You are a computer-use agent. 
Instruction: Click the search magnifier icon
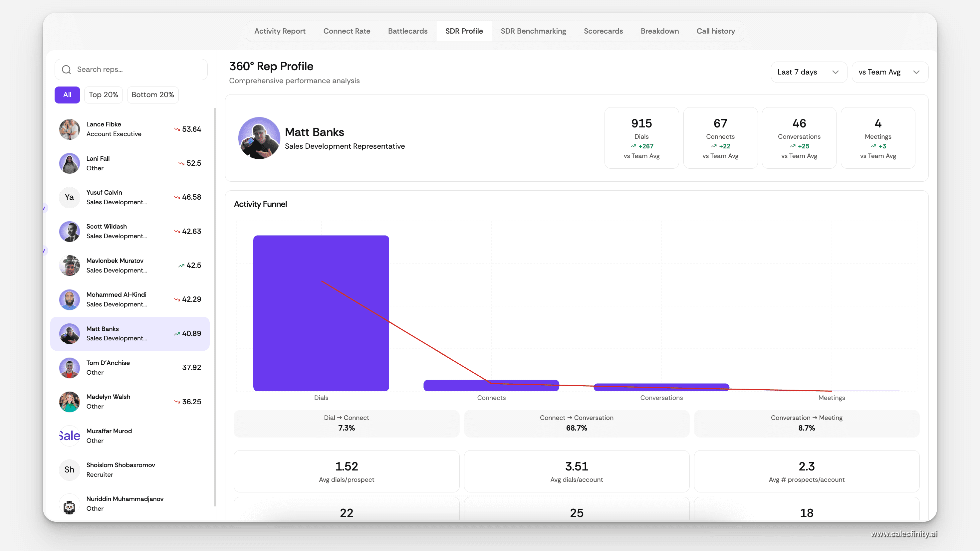tap(67, 70)
